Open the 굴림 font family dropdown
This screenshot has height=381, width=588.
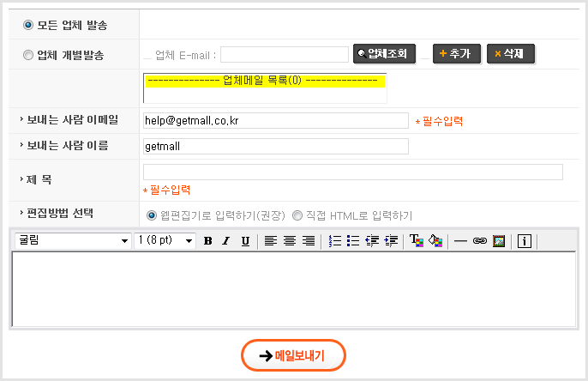[72, 241]
